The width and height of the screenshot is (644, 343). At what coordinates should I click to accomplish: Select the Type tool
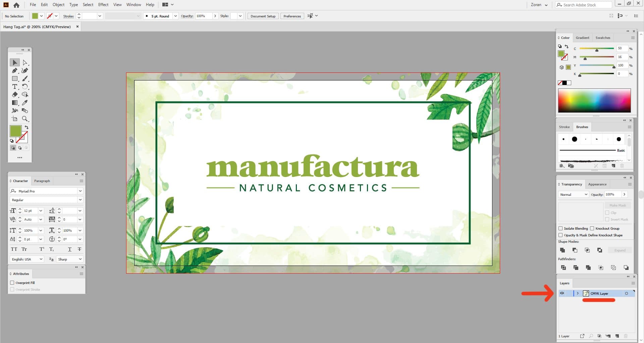point(15,87)
